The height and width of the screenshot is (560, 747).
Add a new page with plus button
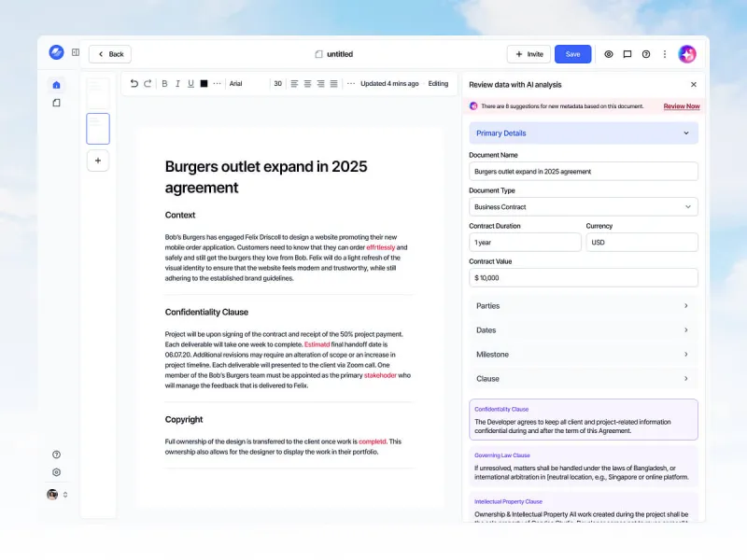click(x=98, y=161)
